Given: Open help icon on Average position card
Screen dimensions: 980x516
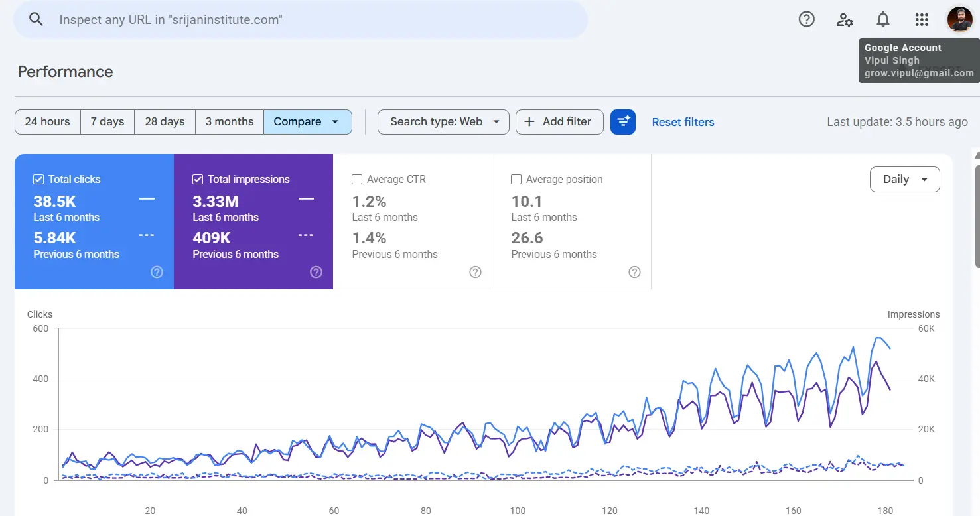Looking at the screenshot, I should click(634, 272).
